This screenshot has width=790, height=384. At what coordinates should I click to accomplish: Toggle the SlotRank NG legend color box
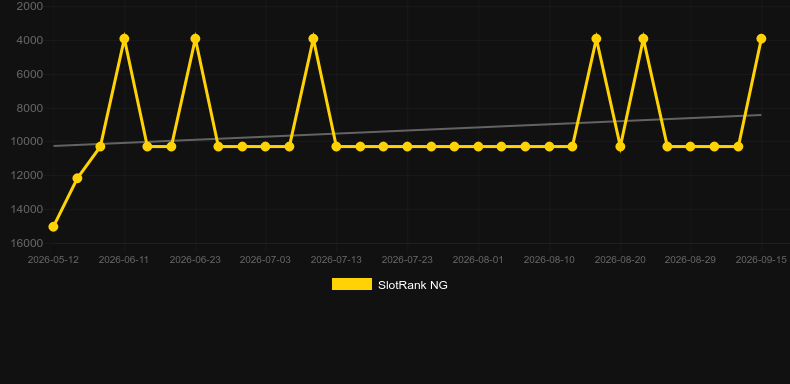click(x=352, y=284)
